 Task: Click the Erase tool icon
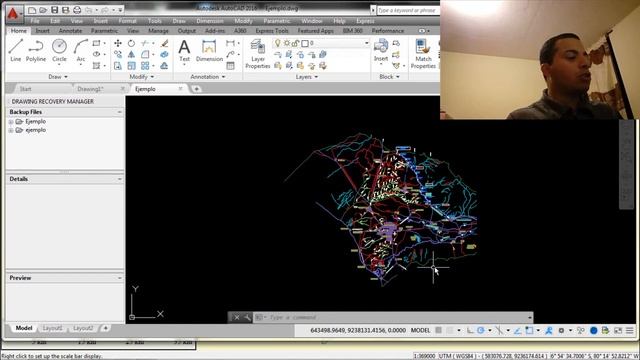164,43
